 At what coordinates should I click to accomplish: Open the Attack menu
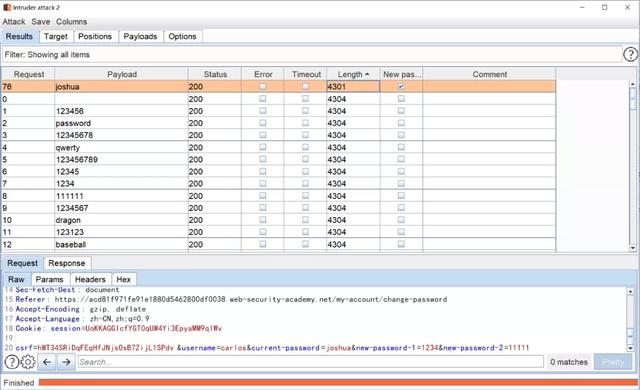click(x=14, y=22)
